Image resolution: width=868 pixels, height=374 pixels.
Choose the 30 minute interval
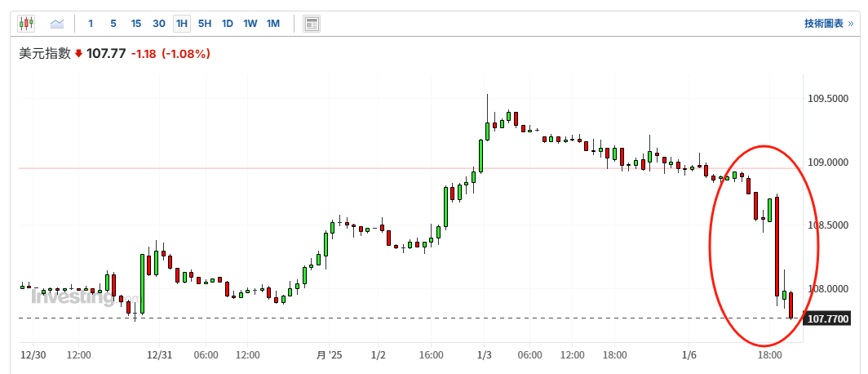tap(159, 24)
